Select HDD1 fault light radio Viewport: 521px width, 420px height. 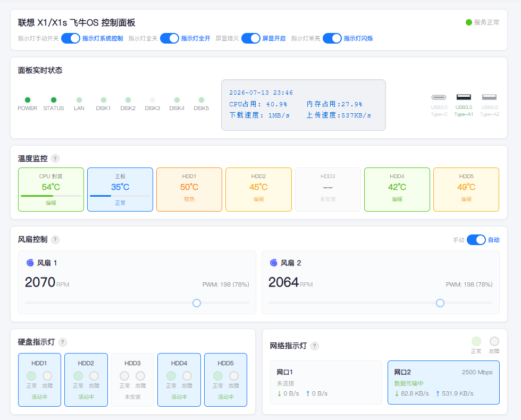[47, 376]
